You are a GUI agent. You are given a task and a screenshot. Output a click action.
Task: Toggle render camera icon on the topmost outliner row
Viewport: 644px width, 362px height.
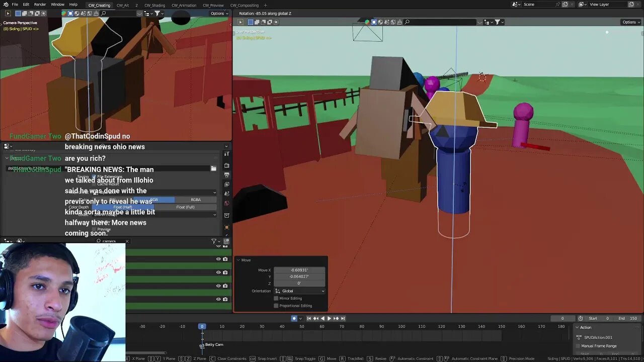(x=225, y=245)
